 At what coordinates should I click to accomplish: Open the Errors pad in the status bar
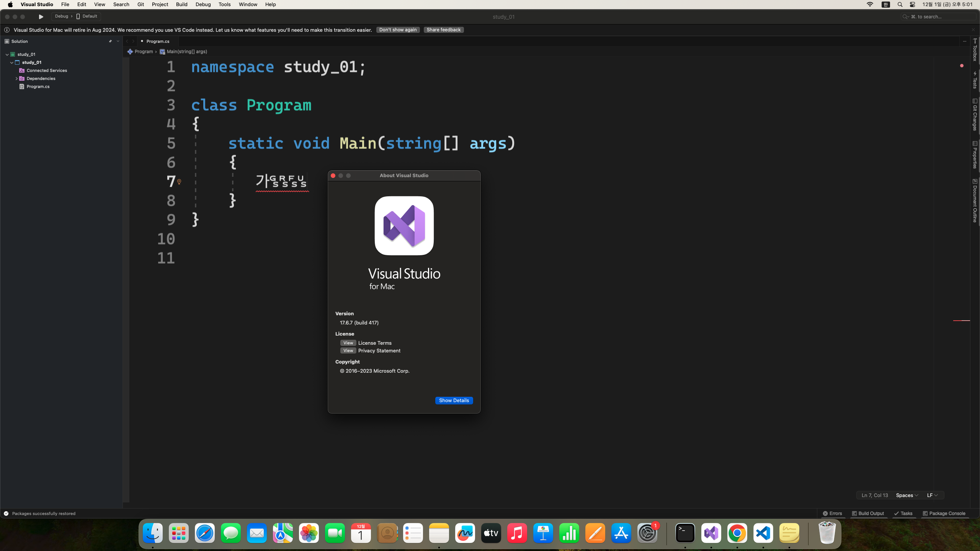click(833, 514)
